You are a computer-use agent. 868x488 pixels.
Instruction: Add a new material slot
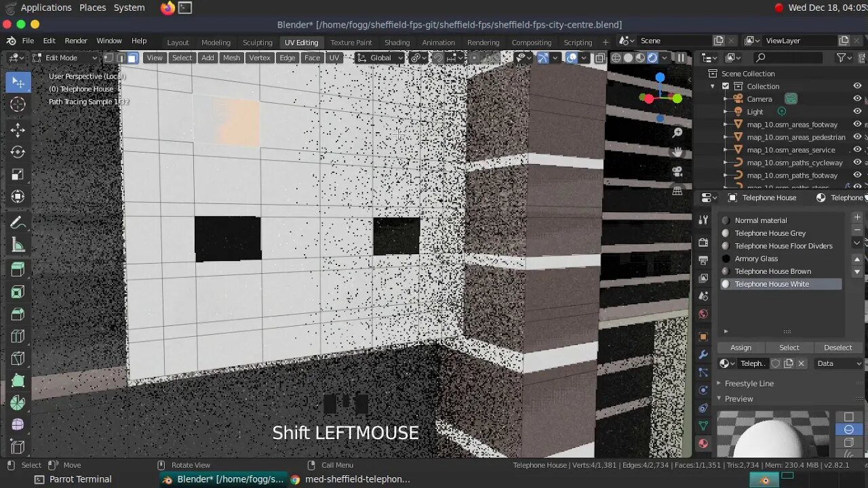pos(857,217)
